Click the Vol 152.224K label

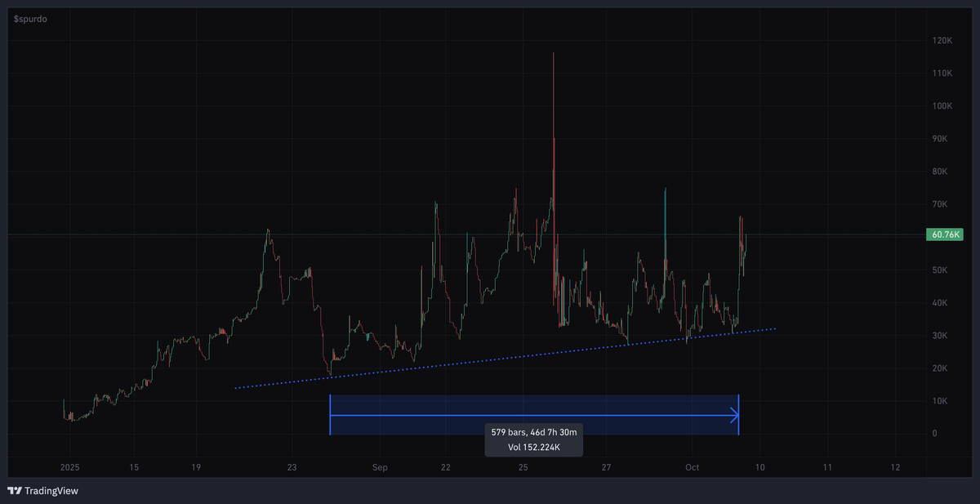point(532,447)
